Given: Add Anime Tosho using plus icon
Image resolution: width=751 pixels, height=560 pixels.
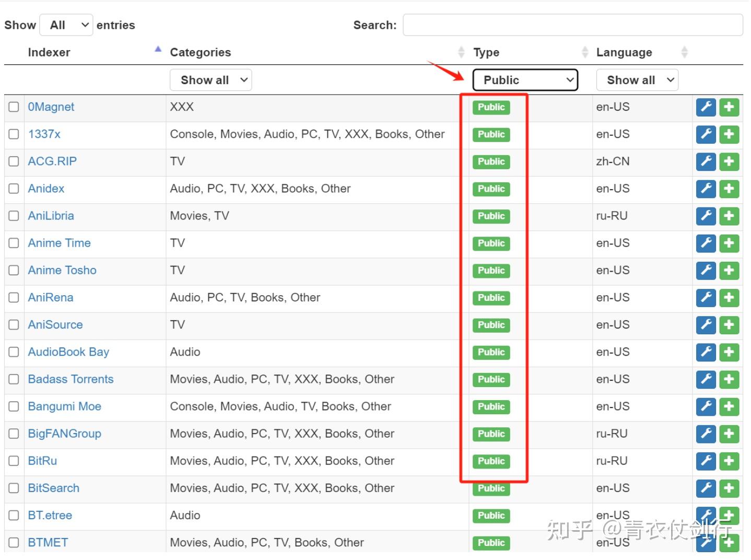Looking at the screenshot, I should point(729,270).
